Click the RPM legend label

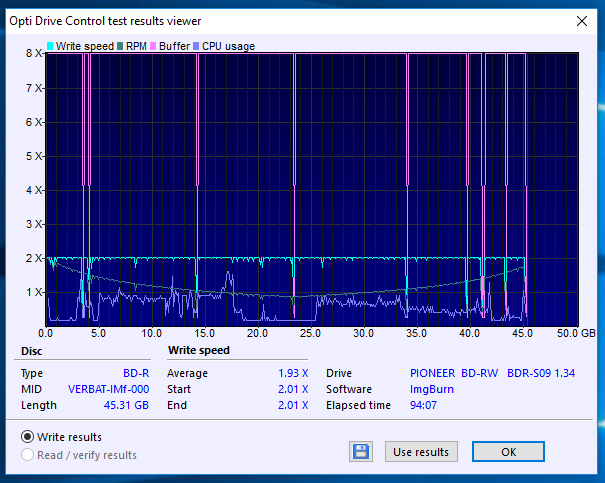coord(136,46)
